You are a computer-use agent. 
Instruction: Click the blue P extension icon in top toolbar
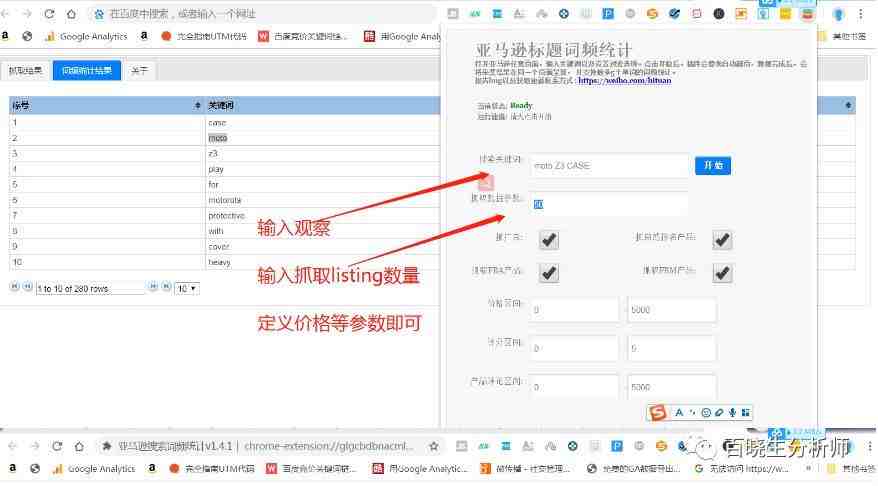[608, 13]
